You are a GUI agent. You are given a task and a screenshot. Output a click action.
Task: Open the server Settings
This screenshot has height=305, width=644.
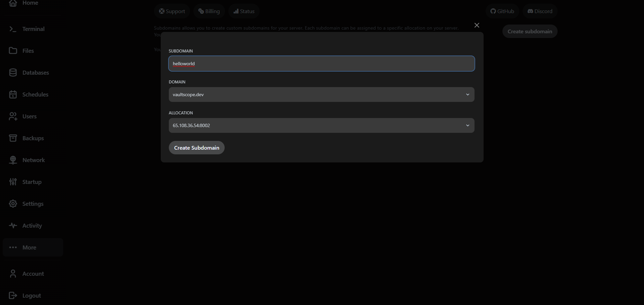click(x=33, y=204)
